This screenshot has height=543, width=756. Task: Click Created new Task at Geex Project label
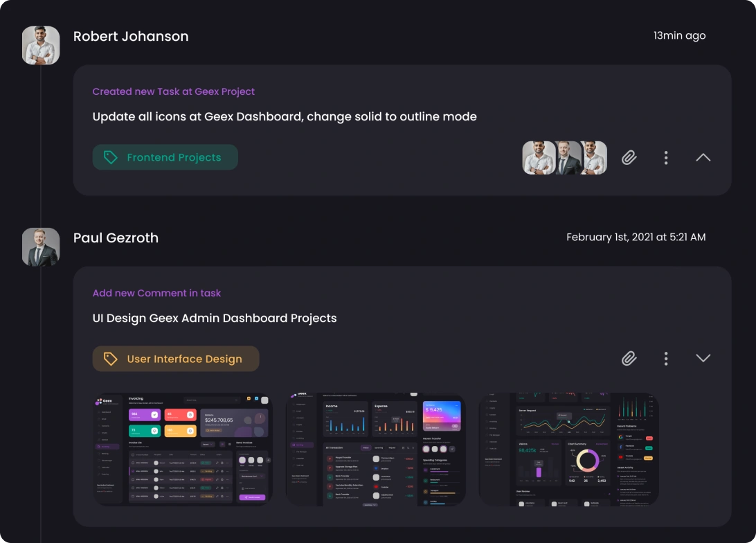[x=174, y=91]
